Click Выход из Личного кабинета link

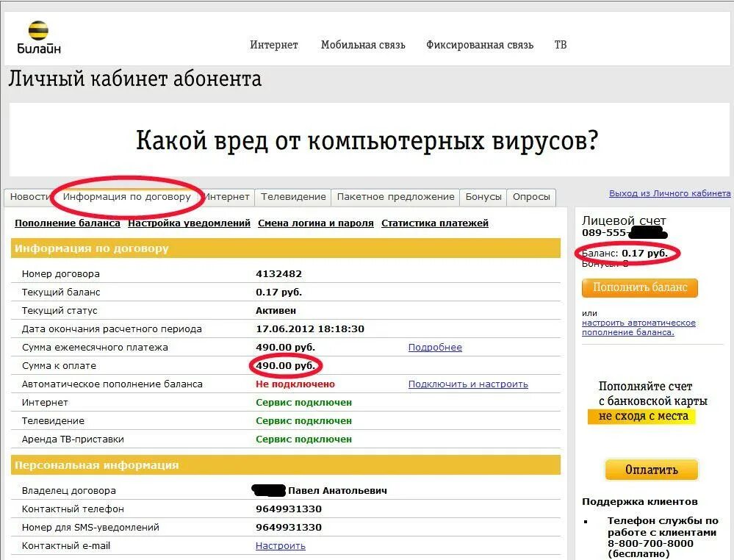point(670,193)
